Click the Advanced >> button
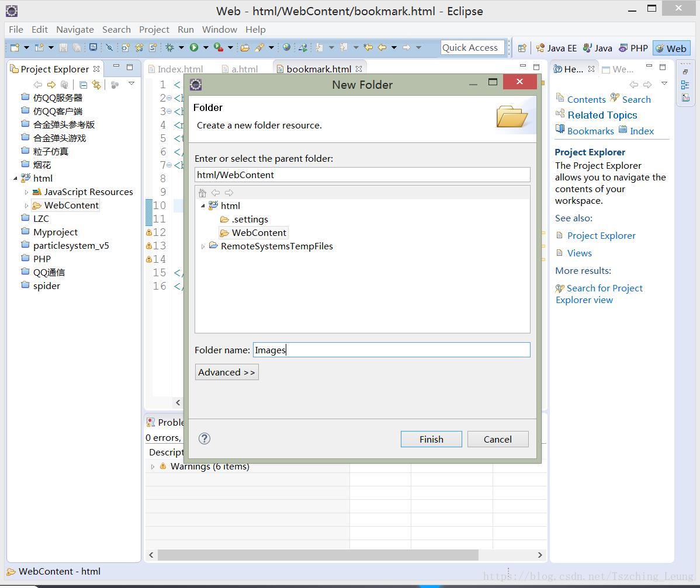The image size is (700, 588). point(227,372)
